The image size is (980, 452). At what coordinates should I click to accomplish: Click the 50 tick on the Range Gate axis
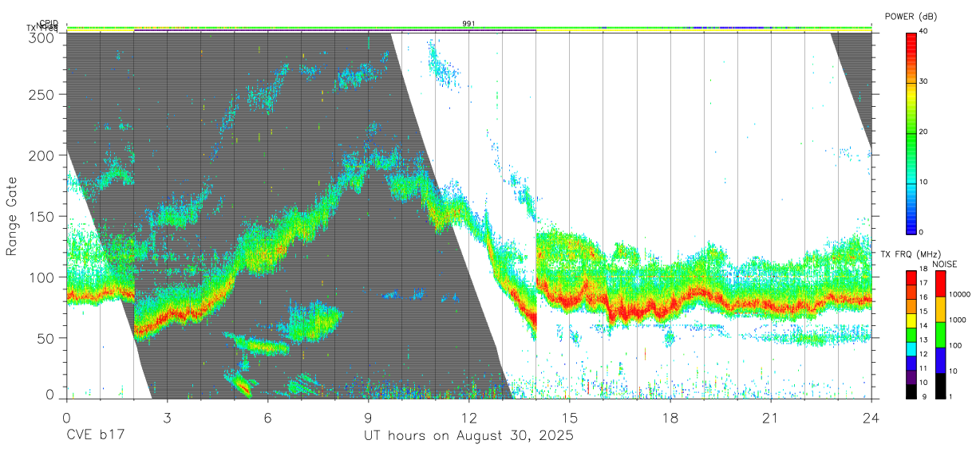45,337
